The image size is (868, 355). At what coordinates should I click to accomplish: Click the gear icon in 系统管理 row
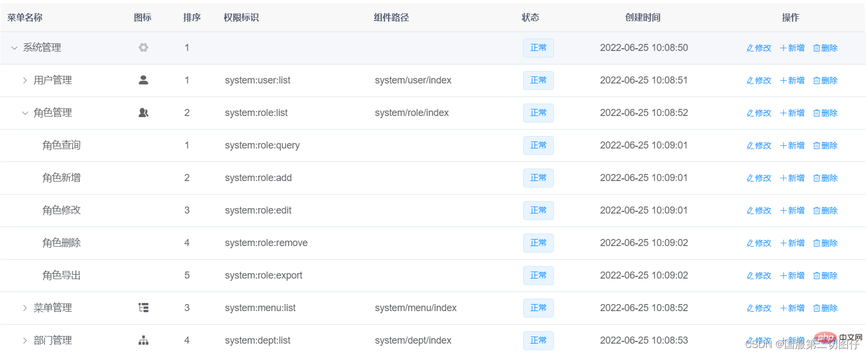click(143, 48)
